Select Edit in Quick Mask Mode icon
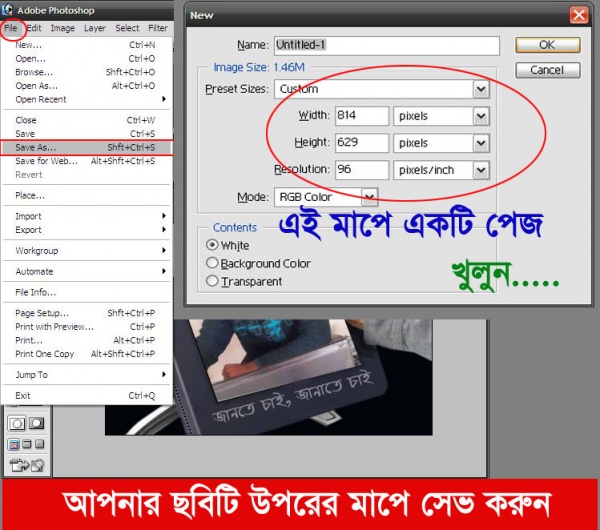 [x=36, y=424]
